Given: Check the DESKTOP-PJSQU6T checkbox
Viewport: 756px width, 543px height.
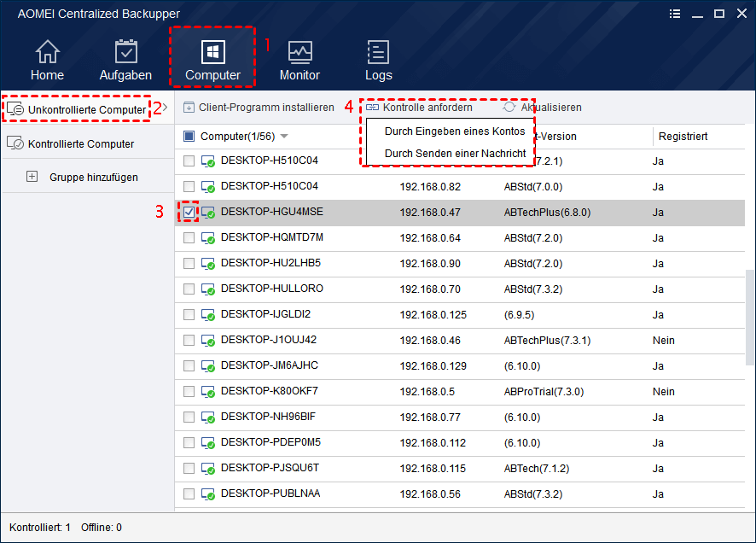Looking at the screenshot, I should [x=189, y=468].
